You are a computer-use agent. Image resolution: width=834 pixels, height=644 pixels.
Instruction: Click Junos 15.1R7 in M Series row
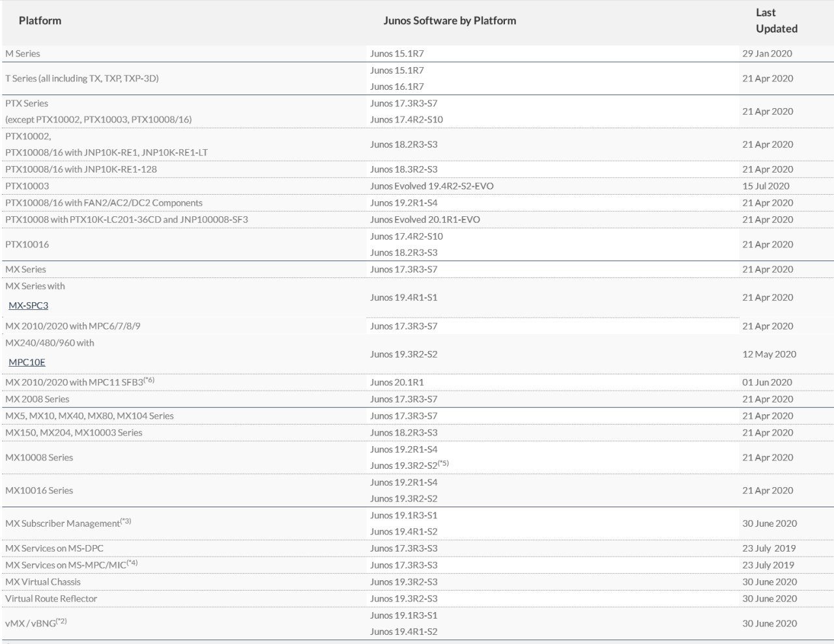[397, 53]
